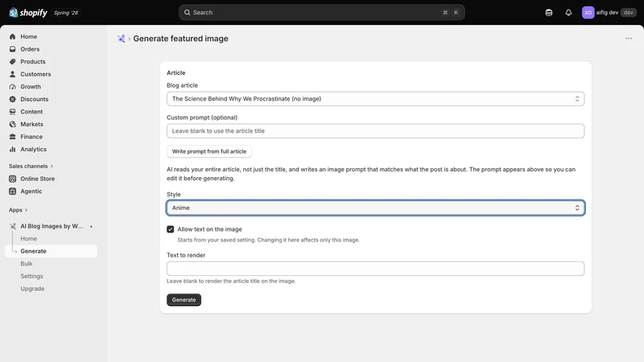Open the Upgrade sub-page
This screenshot has height=362, width=644.
pyautogui.click(x=32, y=289)
